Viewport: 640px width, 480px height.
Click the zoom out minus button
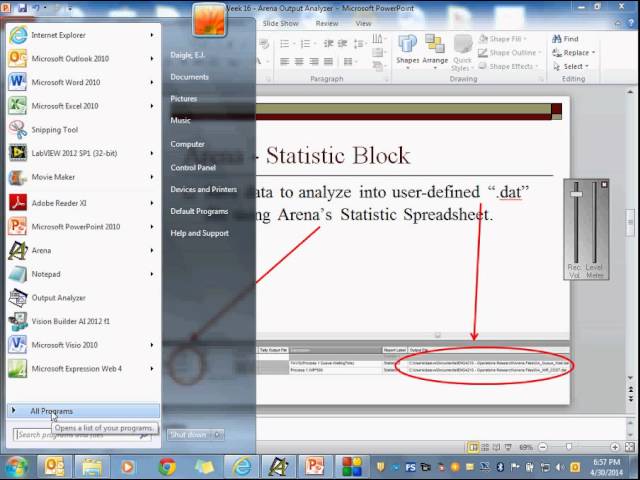542,447
